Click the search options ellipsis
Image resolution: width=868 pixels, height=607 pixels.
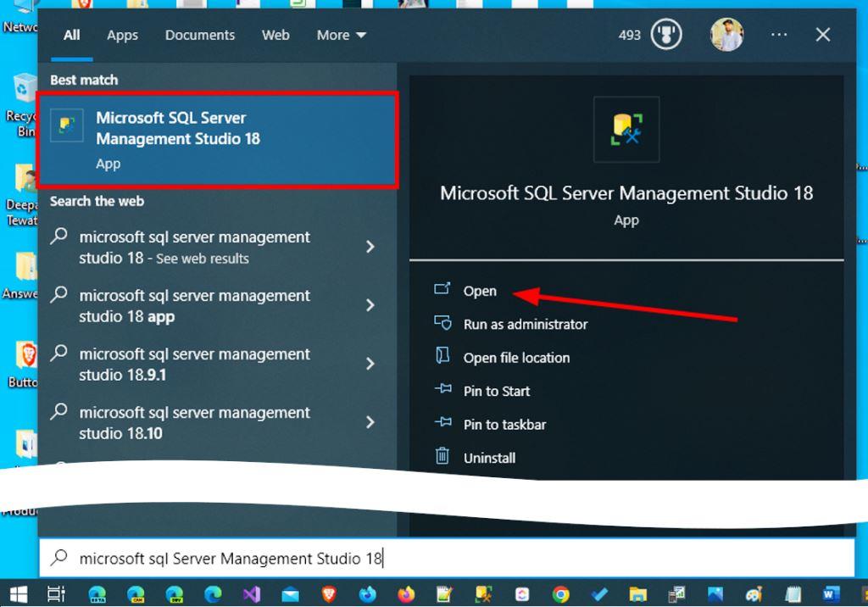(778, 35)
